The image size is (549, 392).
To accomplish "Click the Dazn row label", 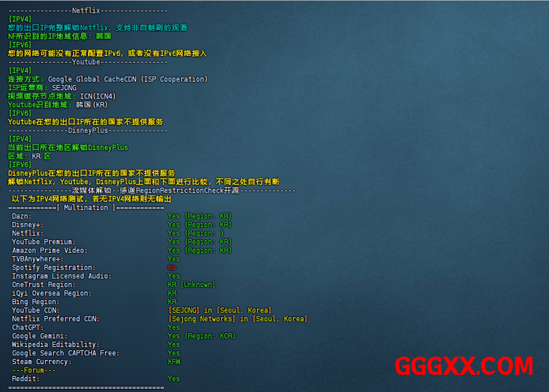I will pyautogui.click(x=22, y=216).
